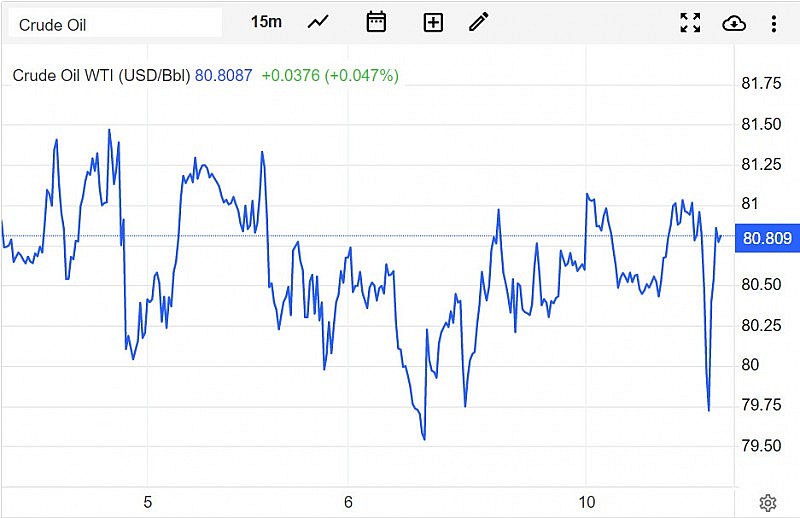
Task: Select the date 5 on the time axis
Action: click(x=147, y=502)
